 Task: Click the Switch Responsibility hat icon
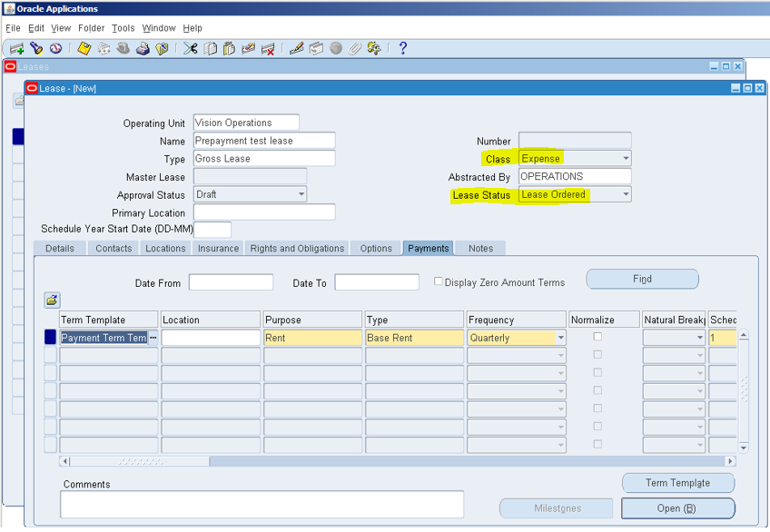123,48
